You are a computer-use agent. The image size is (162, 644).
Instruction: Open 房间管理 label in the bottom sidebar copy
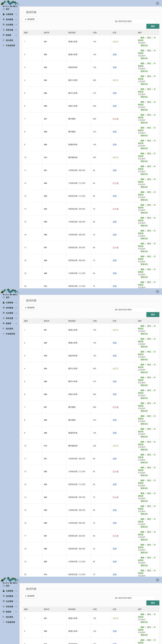tap(10, 596)
